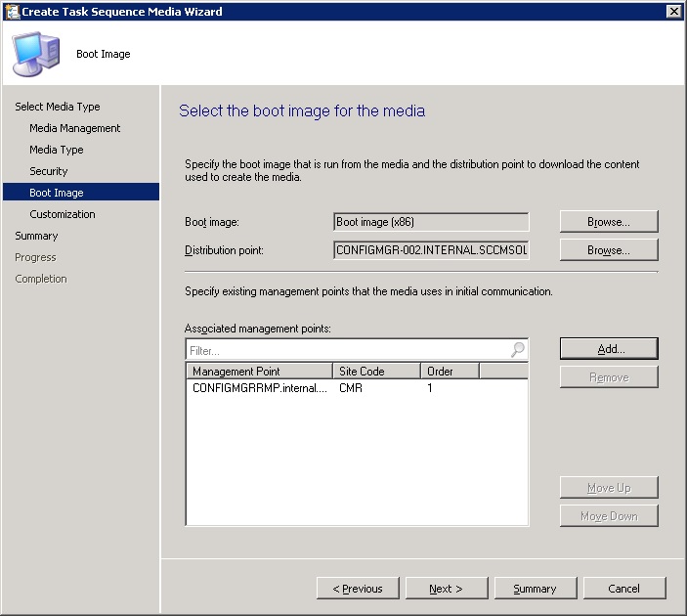Cancel the wizard
The image size is (687, 616).
[623, 589]
